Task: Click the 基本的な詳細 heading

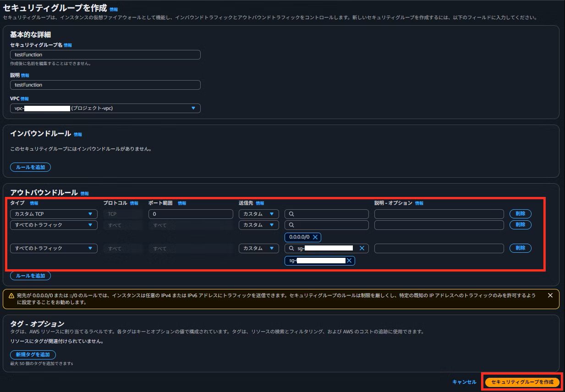Action: tap(30, 34)
